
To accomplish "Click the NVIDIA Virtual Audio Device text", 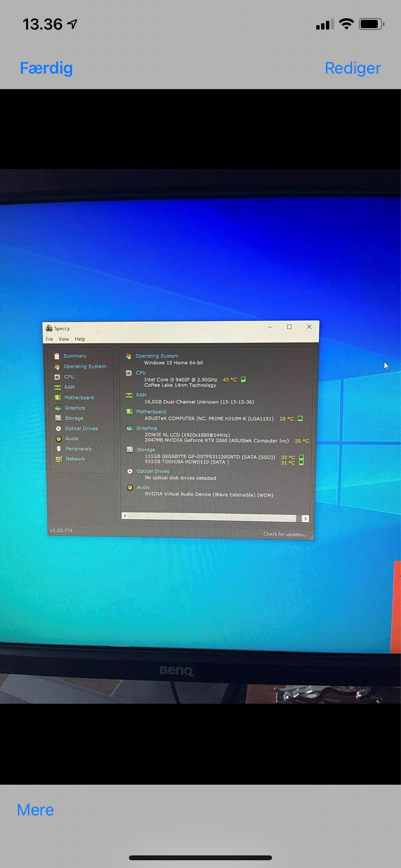I will [209, 495].
